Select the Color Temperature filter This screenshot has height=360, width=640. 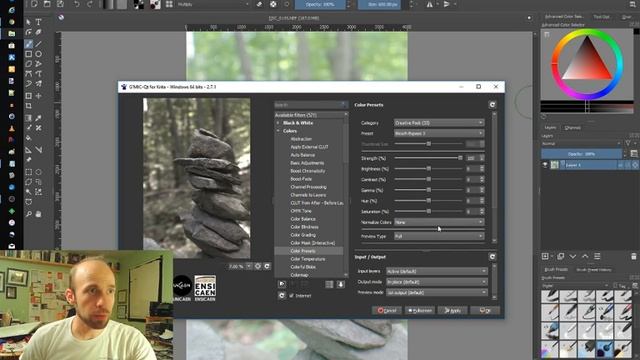point(308,259)
